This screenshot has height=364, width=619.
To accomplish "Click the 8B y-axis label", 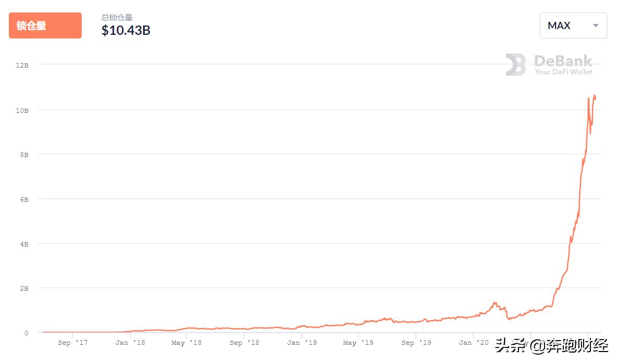I will [x=24, y=154].
